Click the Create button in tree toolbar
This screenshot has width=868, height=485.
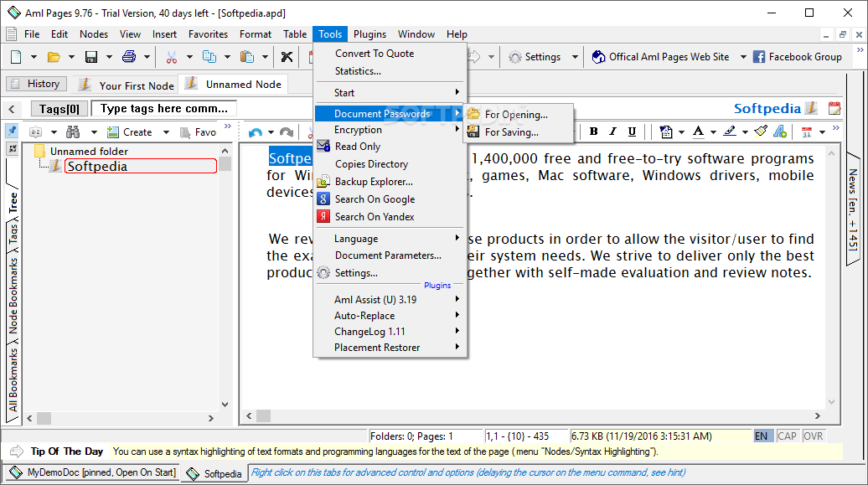point(130,132)
